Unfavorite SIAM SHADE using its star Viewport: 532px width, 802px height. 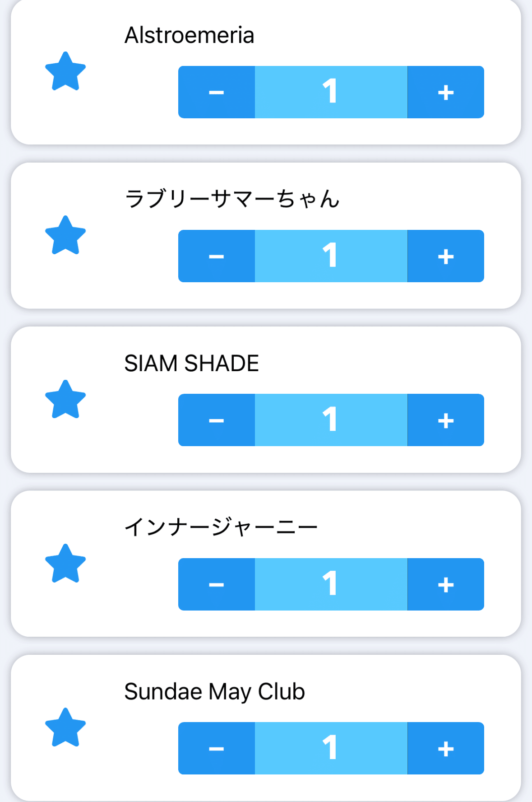65,400
